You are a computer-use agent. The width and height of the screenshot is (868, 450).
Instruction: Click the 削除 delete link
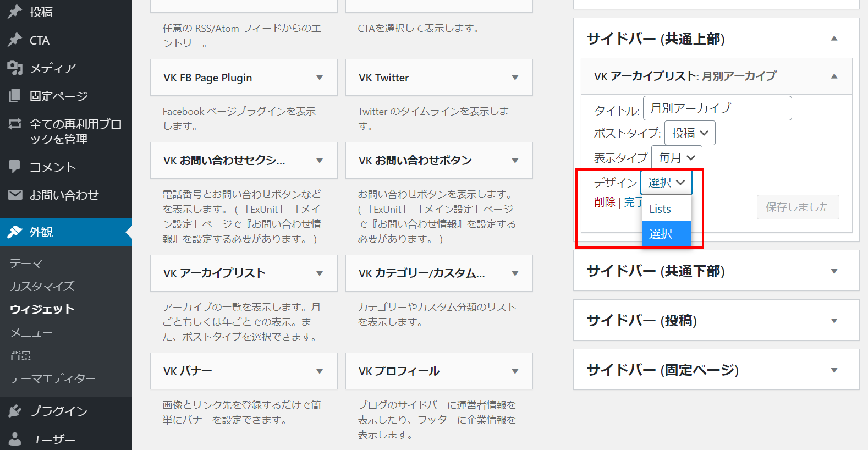click(605, 202)
